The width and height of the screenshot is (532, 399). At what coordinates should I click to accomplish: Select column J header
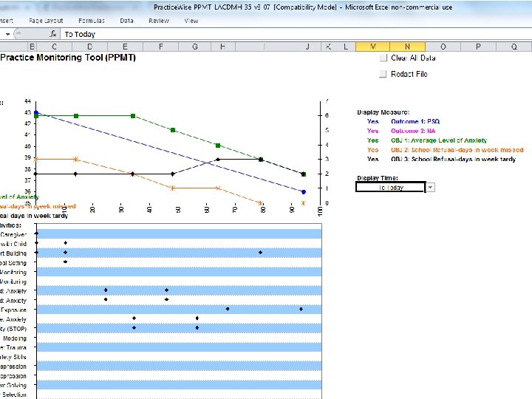click(307, 47)
